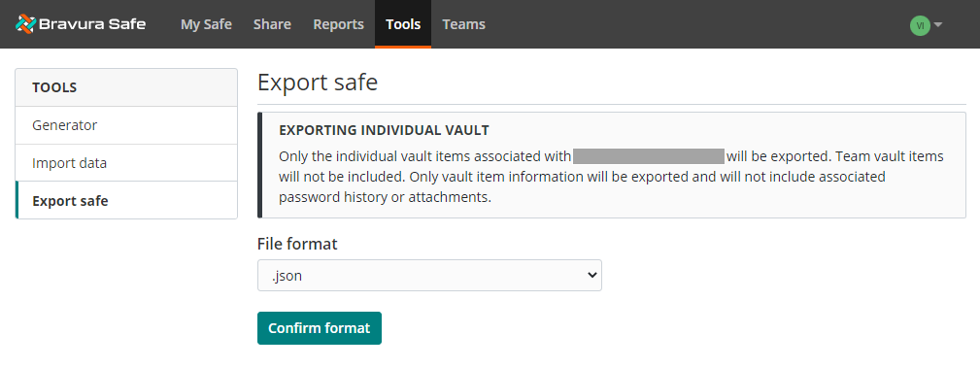Choose Import data in sidebar
This screenshot has height=368, width=980.
[126, 163]
